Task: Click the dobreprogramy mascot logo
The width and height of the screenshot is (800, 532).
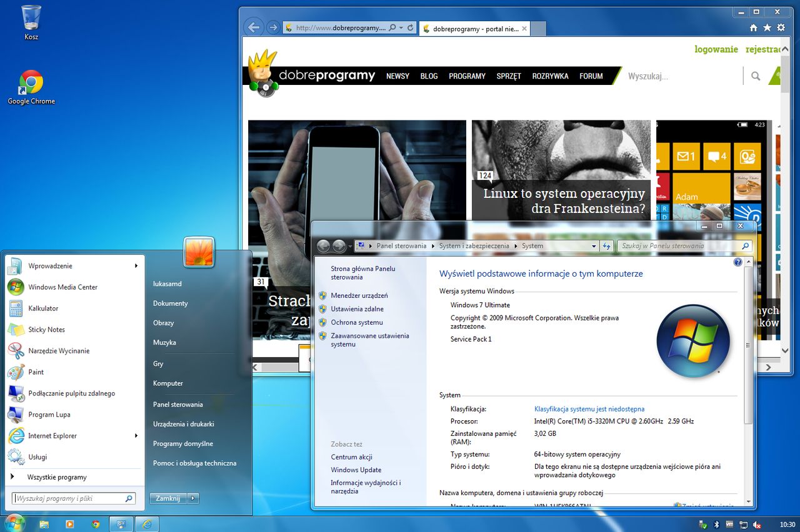Action: (262, 74)
